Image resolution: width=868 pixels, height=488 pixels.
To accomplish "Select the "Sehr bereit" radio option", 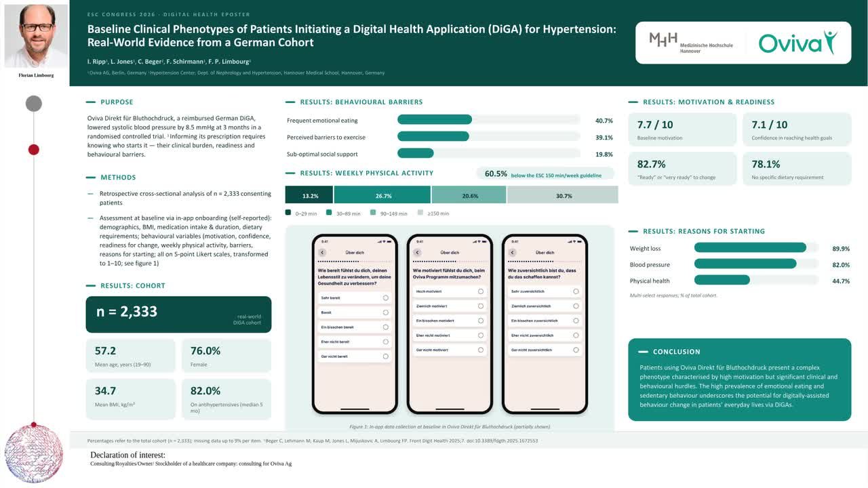I will tap(385, 298).
